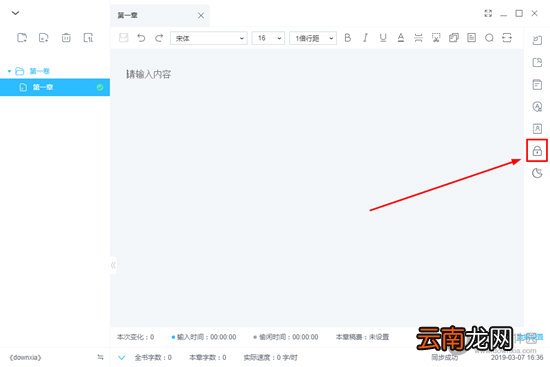Screen dimensions: 550x367
Task: Click the lock icon in right sidebar
Action: [537, 151]
